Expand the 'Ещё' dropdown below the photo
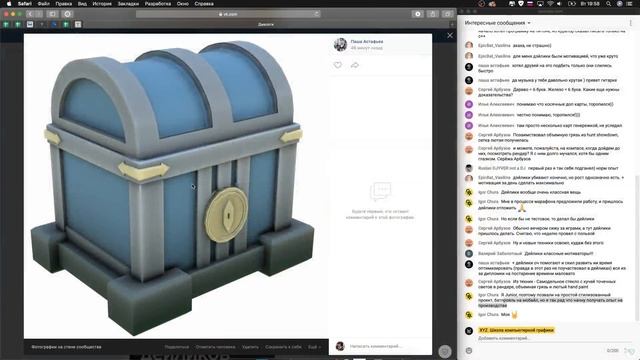This screenshot has height=360, width=640. coord(314,347)
